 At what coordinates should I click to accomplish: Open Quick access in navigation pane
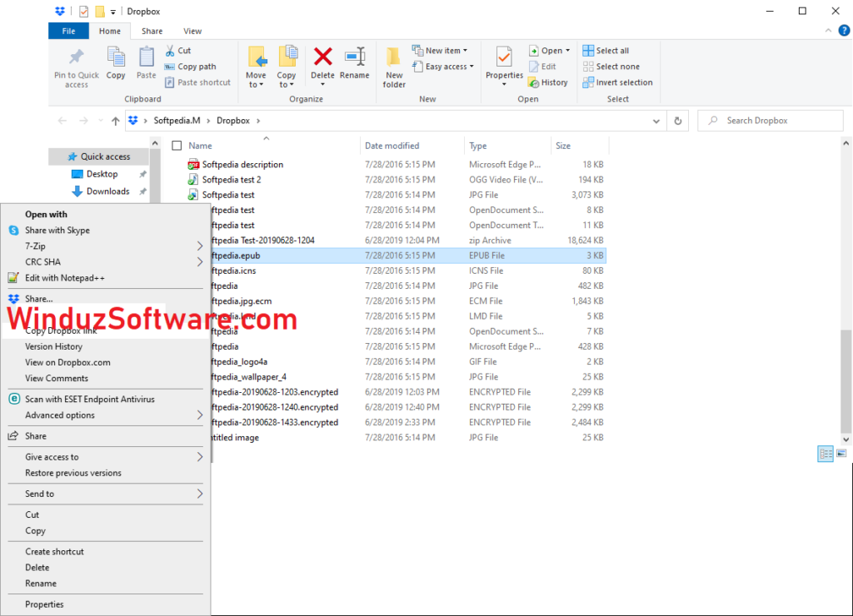click(99, 156)
